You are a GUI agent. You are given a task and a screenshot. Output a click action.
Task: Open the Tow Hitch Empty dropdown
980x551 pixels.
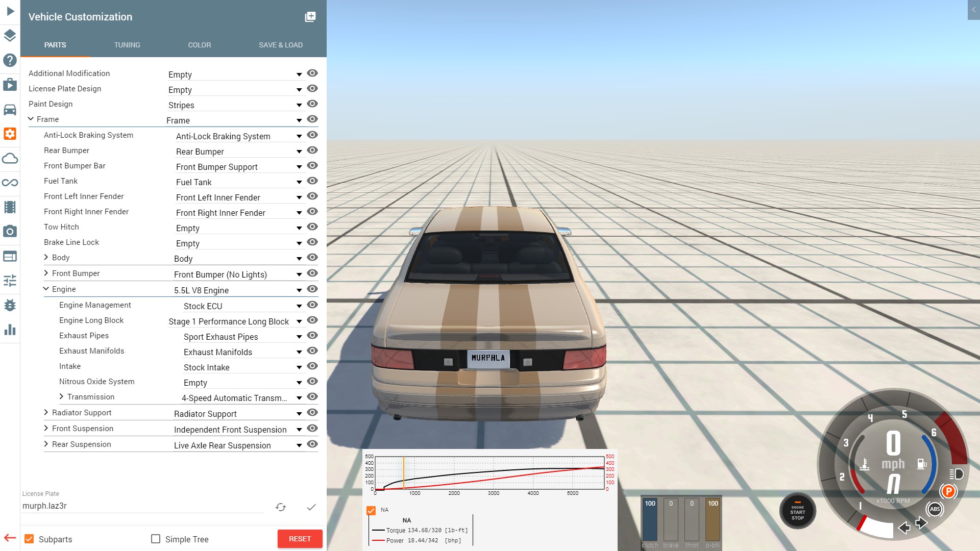[239, 228]
